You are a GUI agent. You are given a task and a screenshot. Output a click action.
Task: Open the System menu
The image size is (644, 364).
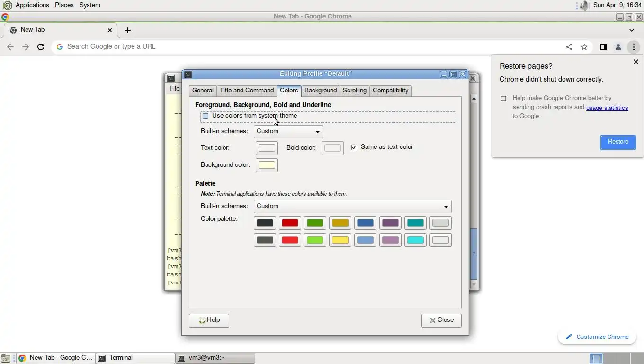click(x=90, y=5)
